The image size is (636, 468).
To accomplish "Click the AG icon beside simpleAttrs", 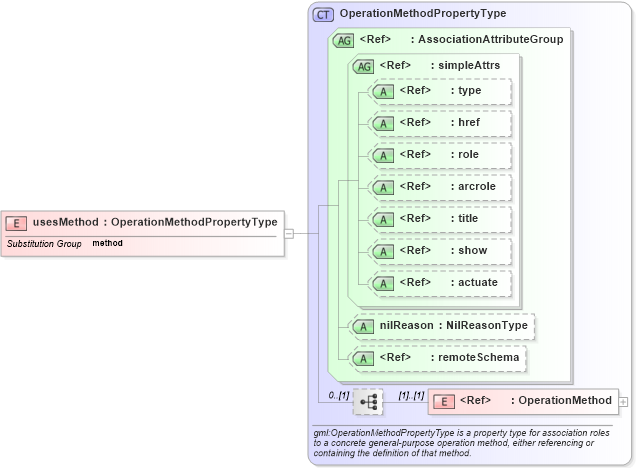I will coord(363,67).
